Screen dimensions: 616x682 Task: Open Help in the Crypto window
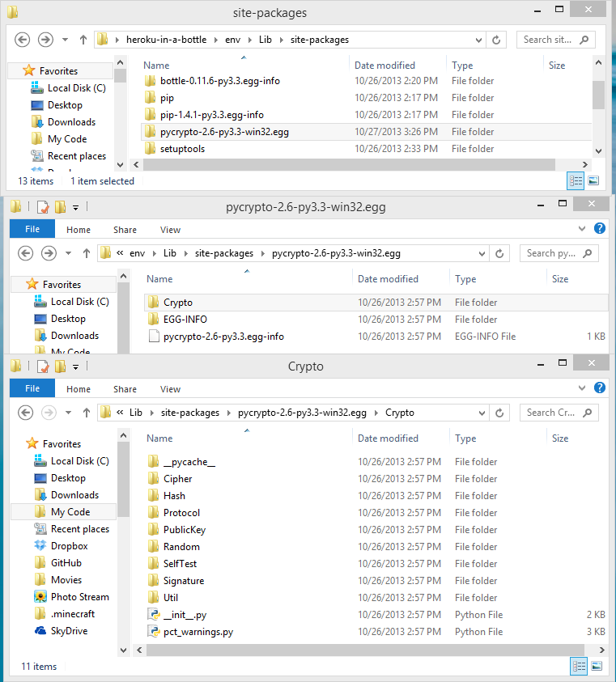click(x=600, y=388)
